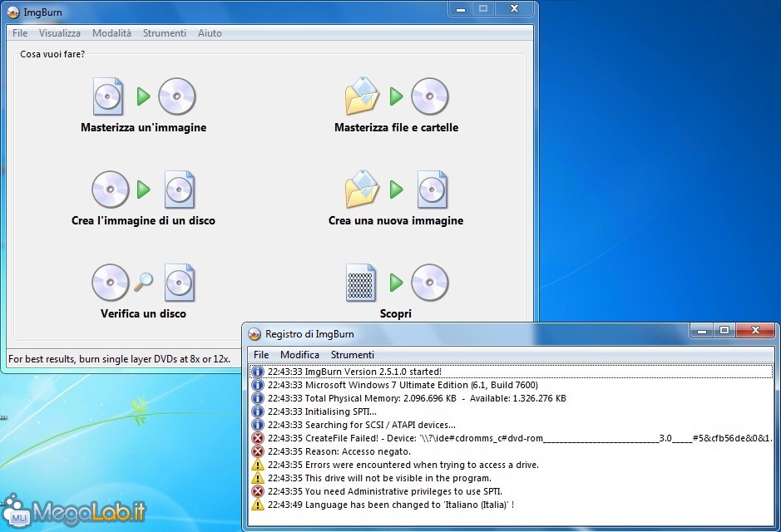Select the log line 'ImgBurn Version 2.5.1.0 started!'
This screenshot has height=532, width=781.
pos(511,372)
